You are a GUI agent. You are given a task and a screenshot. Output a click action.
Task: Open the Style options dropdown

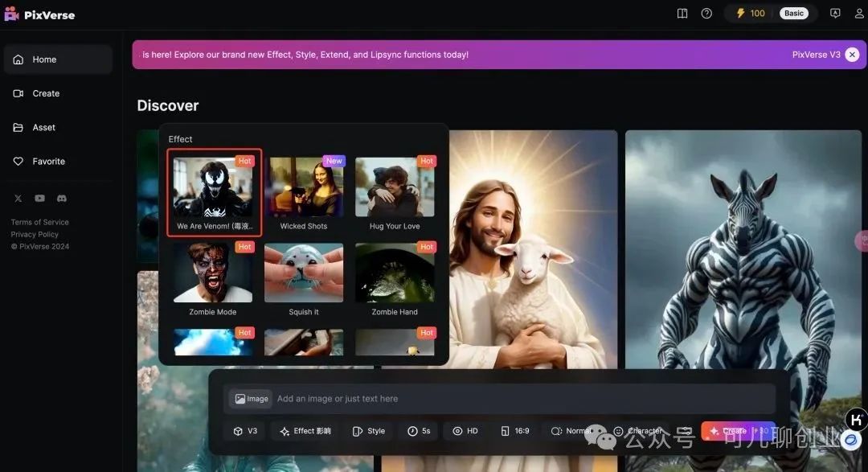369,431
